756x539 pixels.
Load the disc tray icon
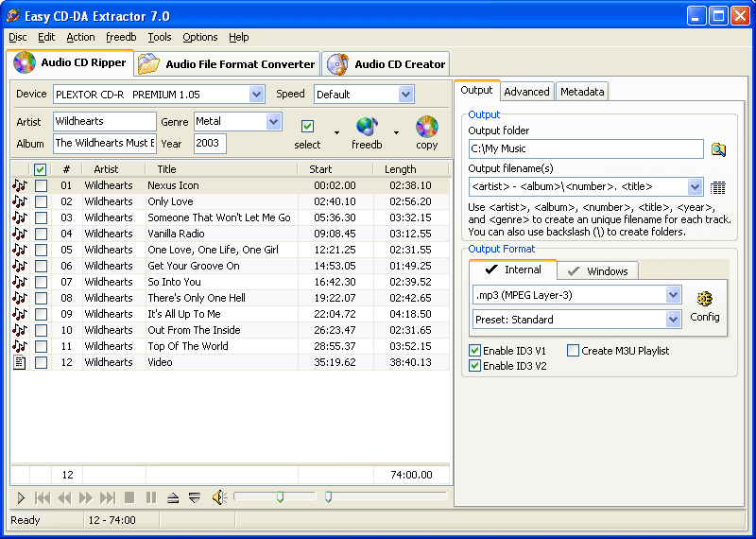pyautogui.click(x=195, y=497)
